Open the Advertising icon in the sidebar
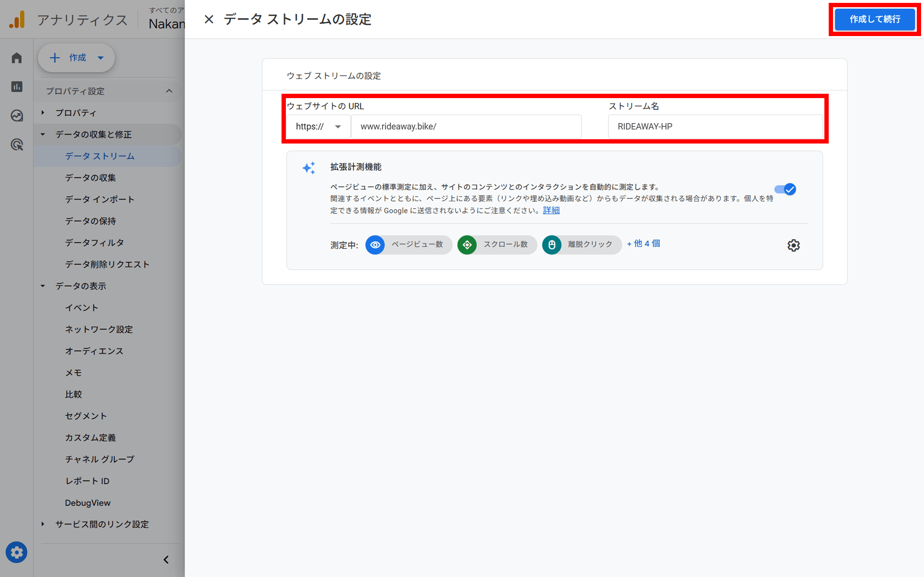 tap(16, 145)
